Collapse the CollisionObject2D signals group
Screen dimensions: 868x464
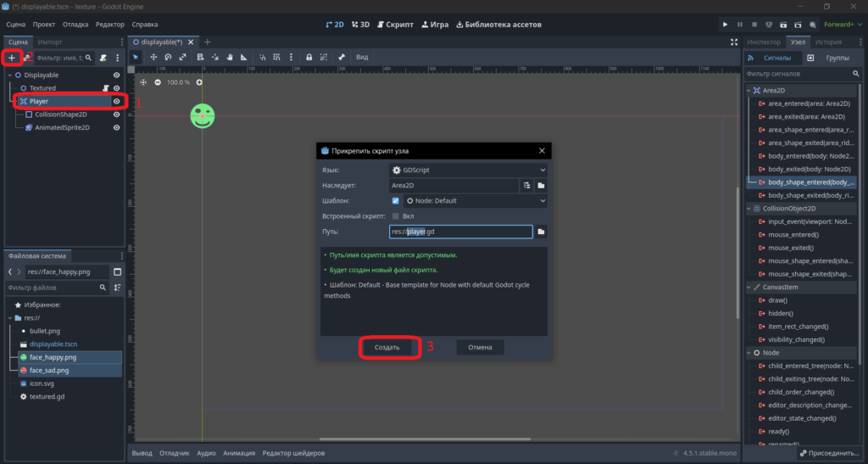click(748, 209)
